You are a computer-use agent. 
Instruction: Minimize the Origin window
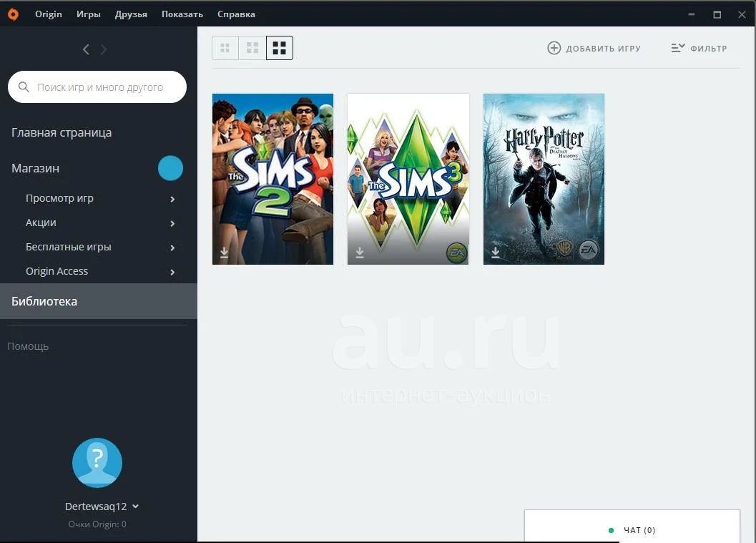click(x=692, y=14)
